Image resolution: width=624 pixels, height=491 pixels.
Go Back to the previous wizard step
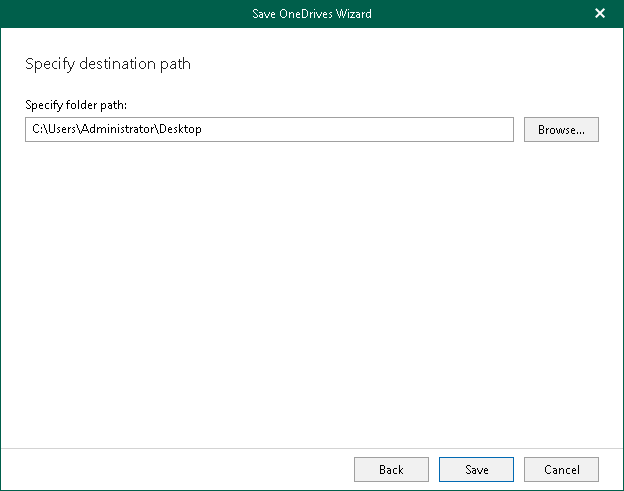coord(391,469)
